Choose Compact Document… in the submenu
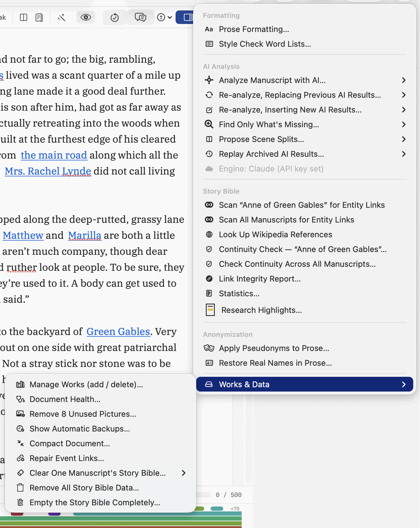This screenshot has height=528, width=420. pyautogui.click(x=101, y=443)
